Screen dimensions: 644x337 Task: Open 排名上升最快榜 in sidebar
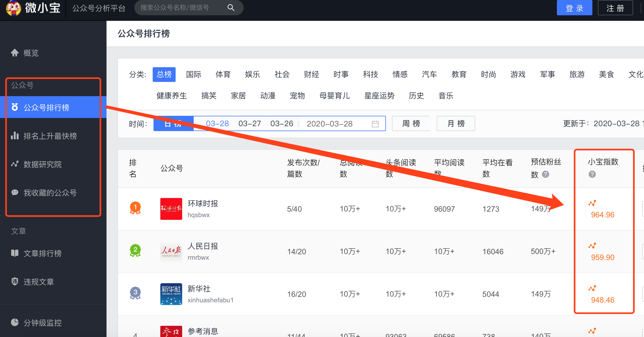coord(50,136)
